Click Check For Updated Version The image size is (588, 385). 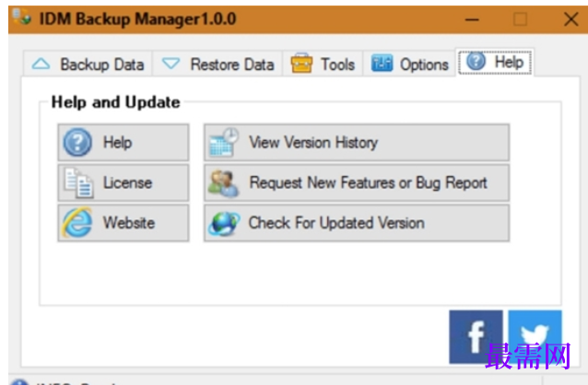(x=357, y=223)
